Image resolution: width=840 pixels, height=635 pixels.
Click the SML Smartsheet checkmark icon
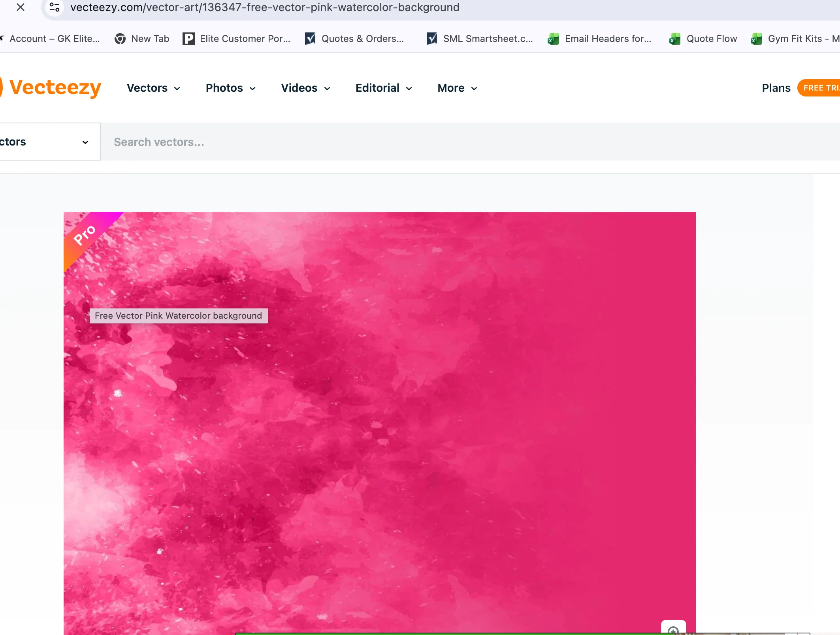click(432, 39)
